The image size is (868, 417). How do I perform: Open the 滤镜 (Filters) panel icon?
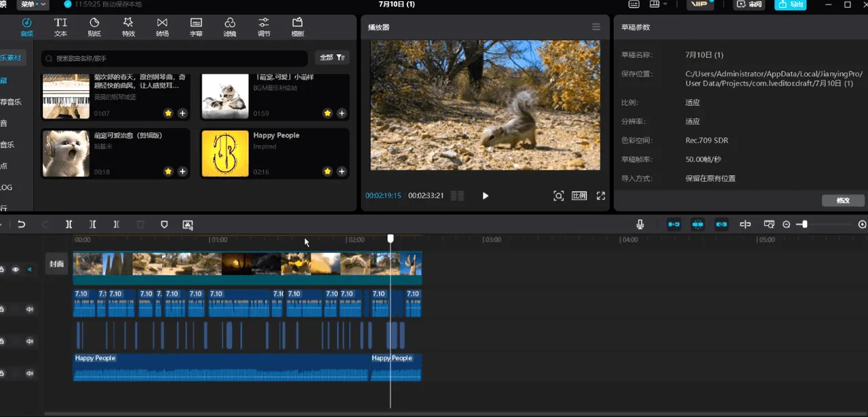[230, 27]
